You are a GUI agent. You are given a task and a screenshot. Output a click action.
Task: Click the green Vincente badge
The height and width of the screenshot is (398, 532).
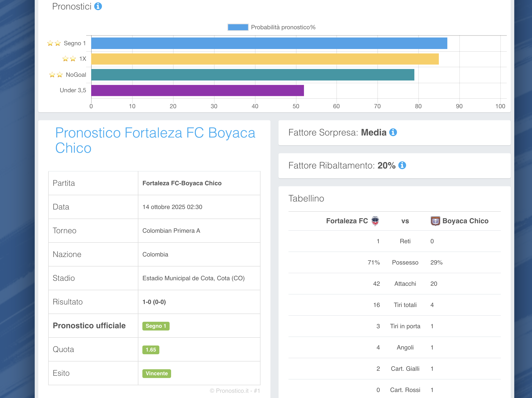[x=157, y=373]
